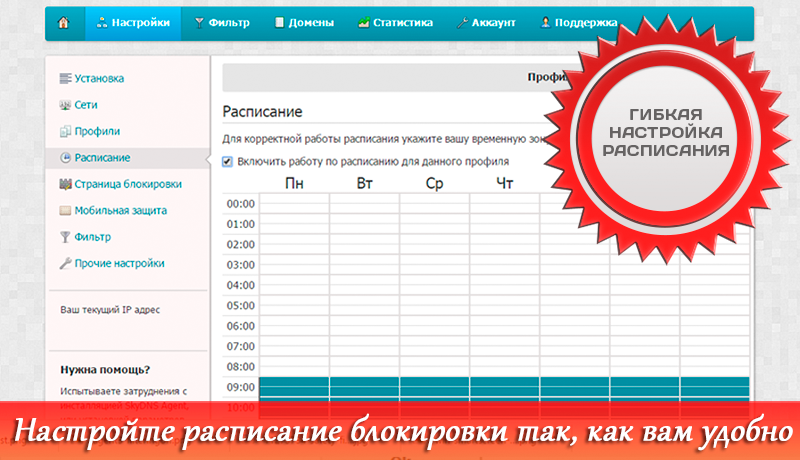Select the Monday 00:00 schedule cell
The image size is (800, 460).
tap(294, 204)
